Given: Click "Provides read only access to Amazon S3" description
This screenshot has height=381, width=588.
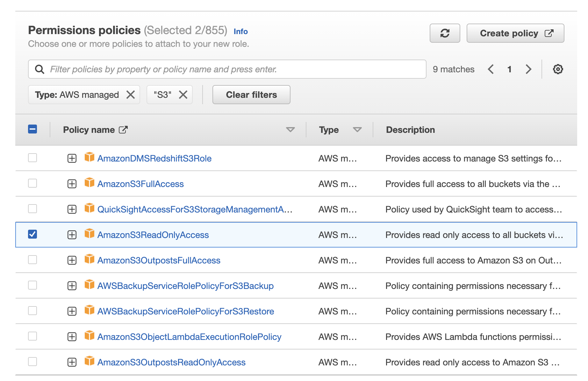Looking at the screenshot, I should 472,362.
